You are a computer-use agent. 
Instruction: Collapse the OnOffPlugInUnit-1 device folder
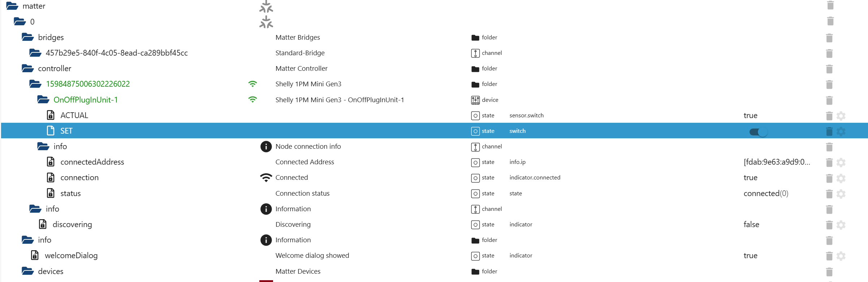(43, 100)
